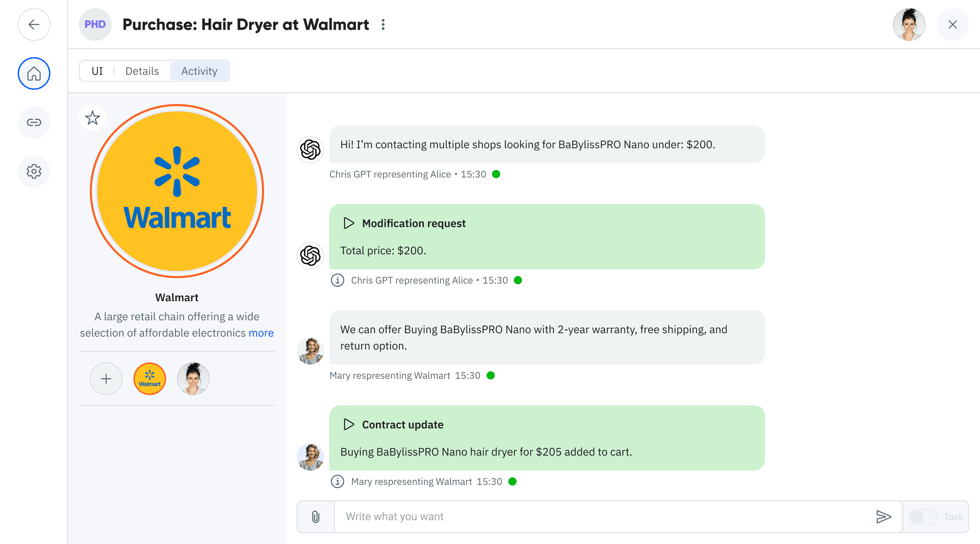Click the back arrow button

point(34,25)
